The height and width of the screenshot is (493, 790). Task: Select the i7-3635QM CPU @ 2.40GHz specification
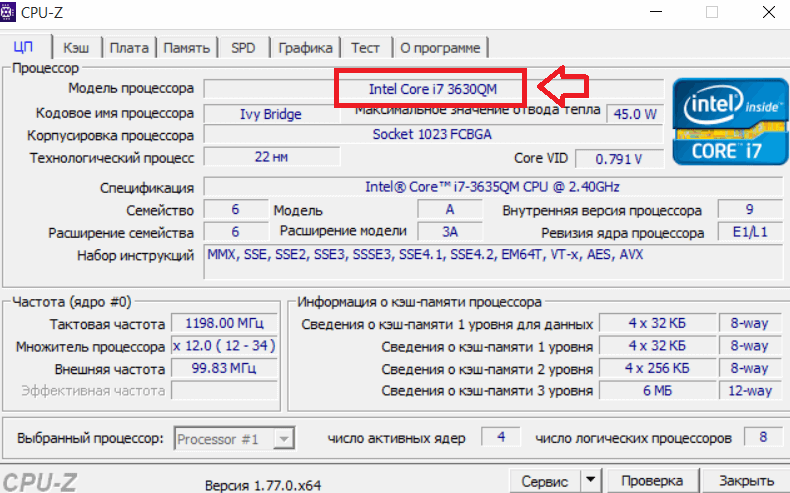[x=493, y=187]
